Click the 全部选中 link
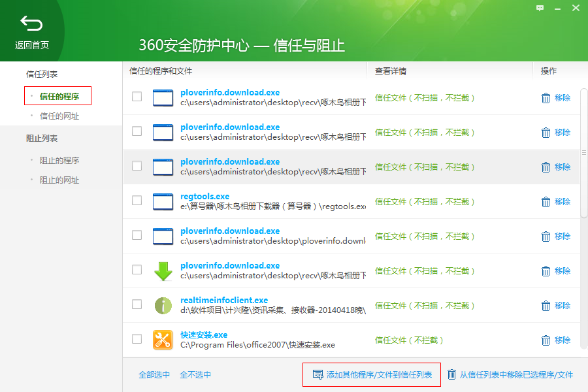588x392 pixels. tap(154, 375)
